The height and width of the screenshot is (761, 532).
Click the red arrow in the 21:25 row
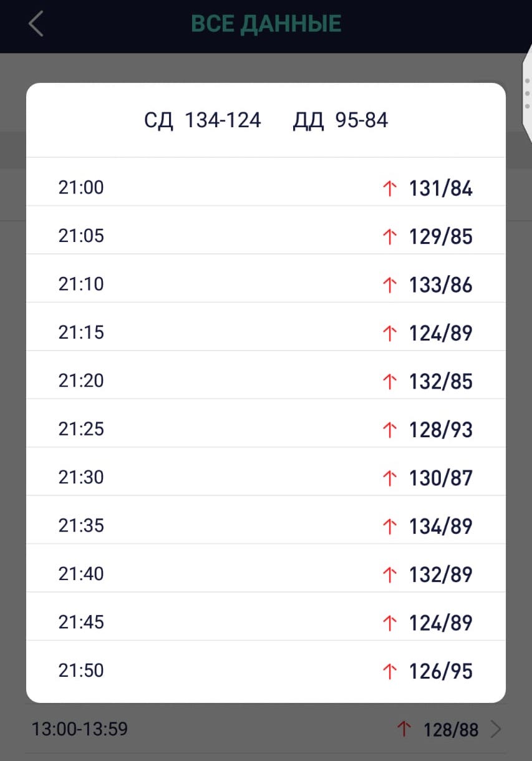pos(389,430)
